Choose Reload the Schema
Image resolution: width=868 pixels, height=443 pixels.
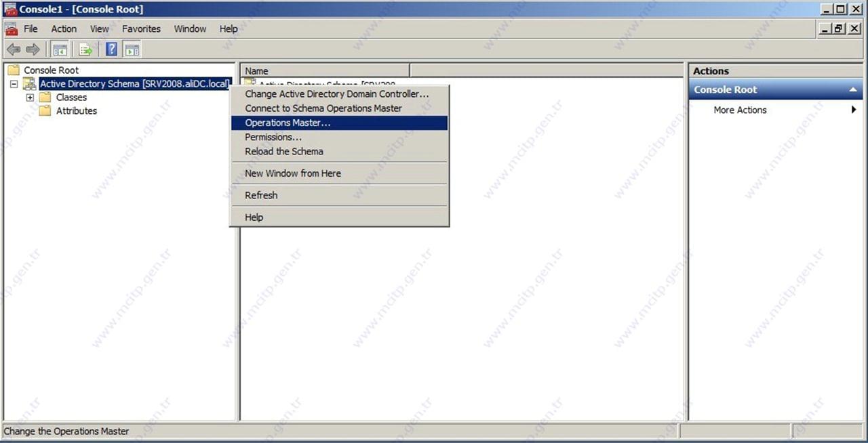339,151
